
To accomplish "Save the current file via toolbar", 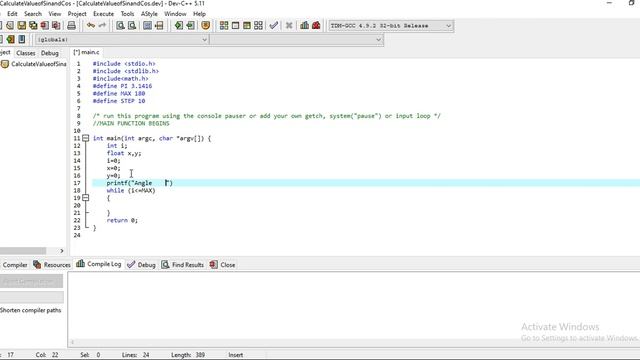I will (21, 26).
